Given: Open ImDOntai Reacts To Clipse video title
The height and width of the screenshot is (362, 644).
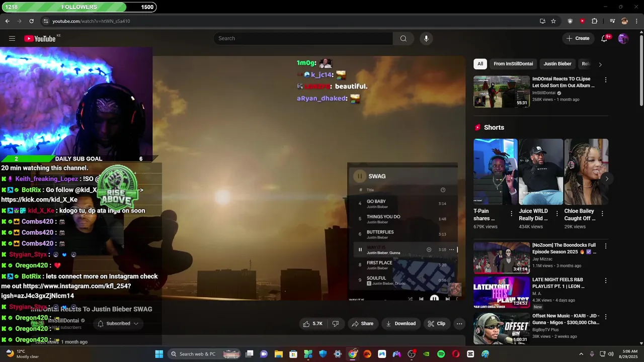Looking at the screenshot, I should pyautogui.click(x=563, y=82).
